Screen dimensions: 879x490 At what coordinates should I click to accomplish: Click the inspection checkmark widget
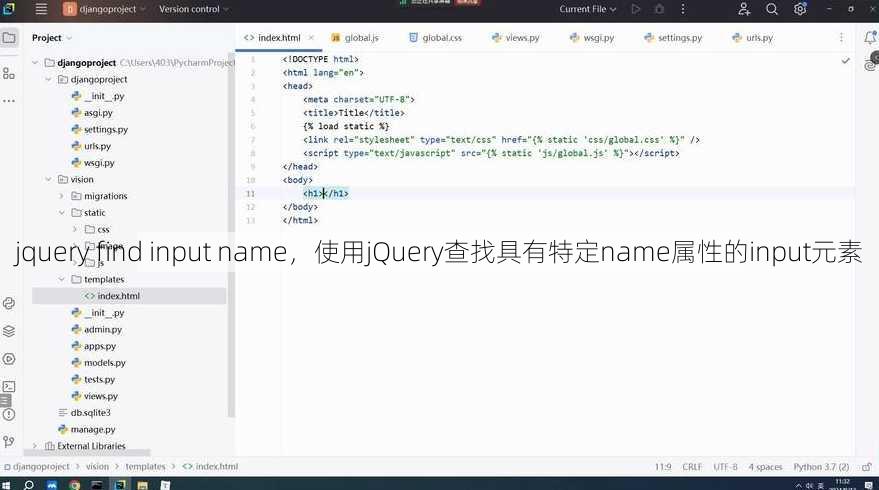click(845, 60)
